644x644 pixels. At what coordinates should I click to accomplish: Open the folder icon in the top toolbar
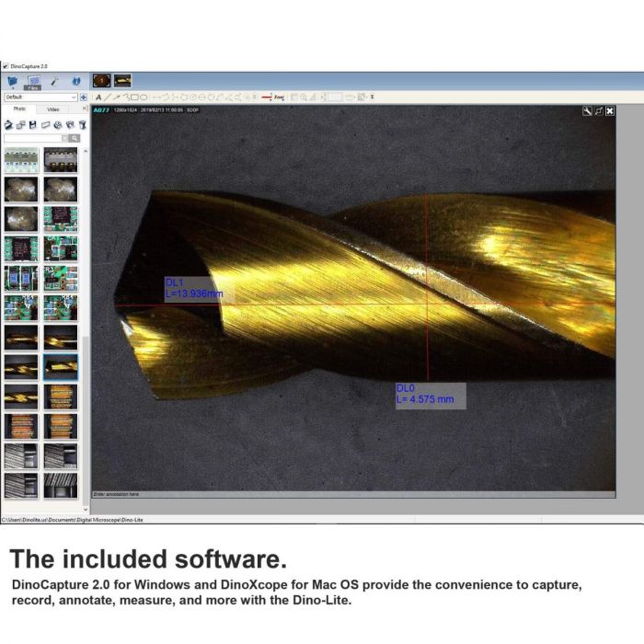coord(12,81)
